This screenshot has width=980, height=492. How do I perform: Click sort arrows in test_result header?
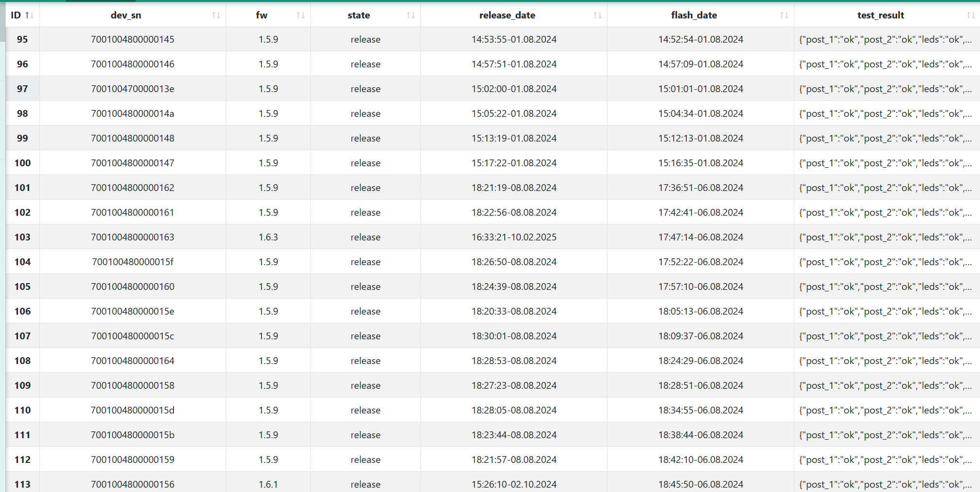[971, 16]
